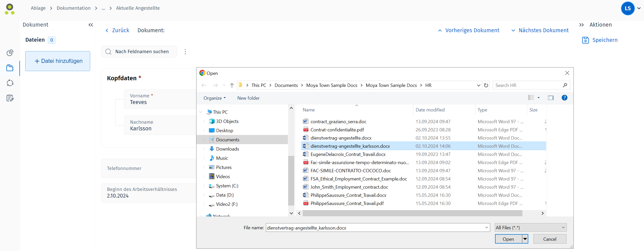The width and height of the screenshot is (644, 251).
Task: Navigate to Dokumentation breadcrumb
Action: [74, 8]
